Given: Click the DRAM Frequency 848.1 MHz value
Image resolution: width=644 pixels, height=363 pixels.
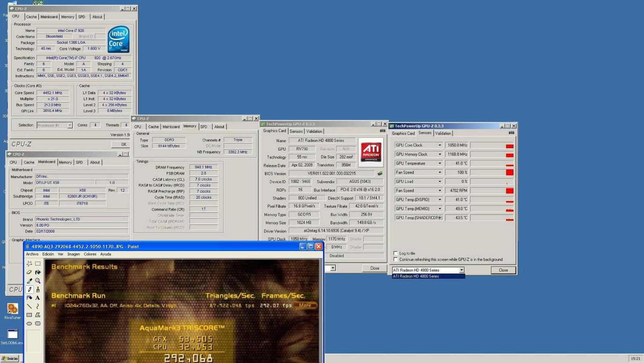Looking at the screenshot, I should coord(203,167).
